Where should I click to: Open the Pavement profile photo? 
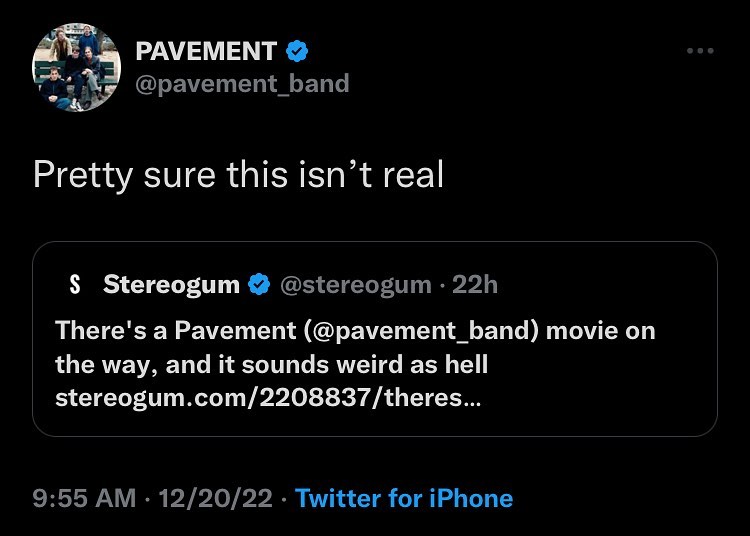point(77,67)
